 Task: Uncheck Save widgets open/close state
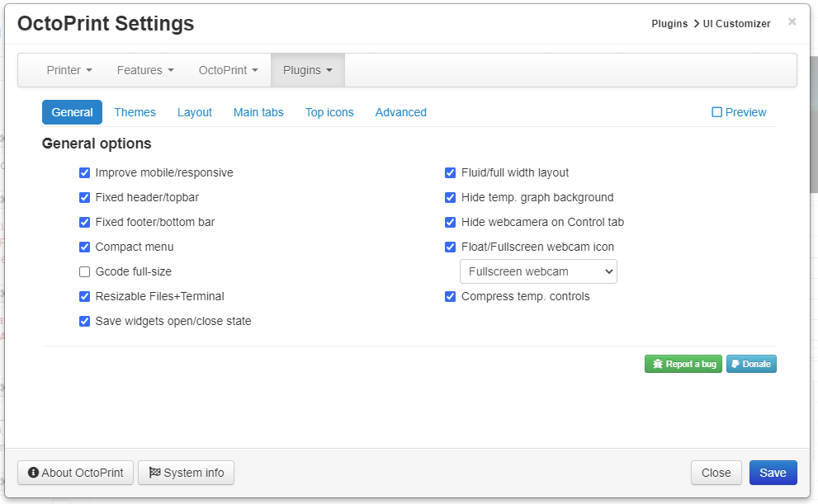84,321
